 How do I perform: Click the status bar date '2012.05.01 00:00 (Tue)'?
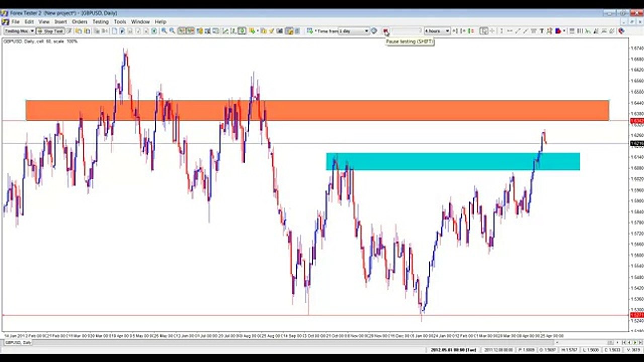(x=453, y=350)
